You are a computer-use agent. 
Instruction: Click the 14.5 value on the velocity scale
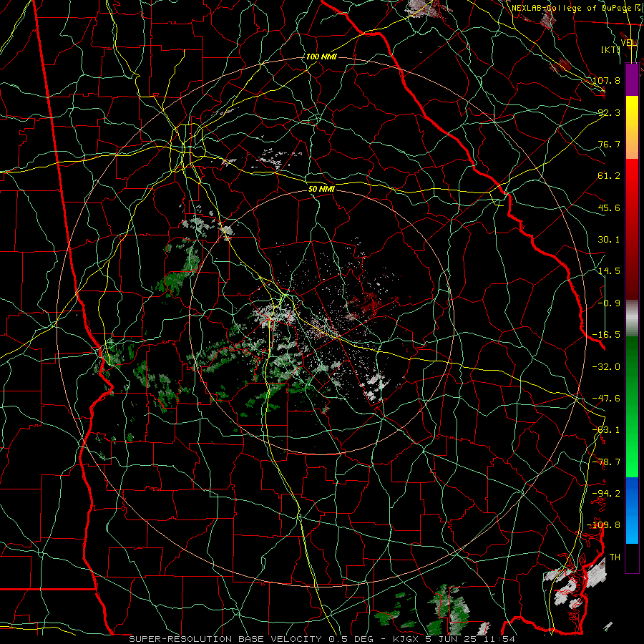pos(610,271)
